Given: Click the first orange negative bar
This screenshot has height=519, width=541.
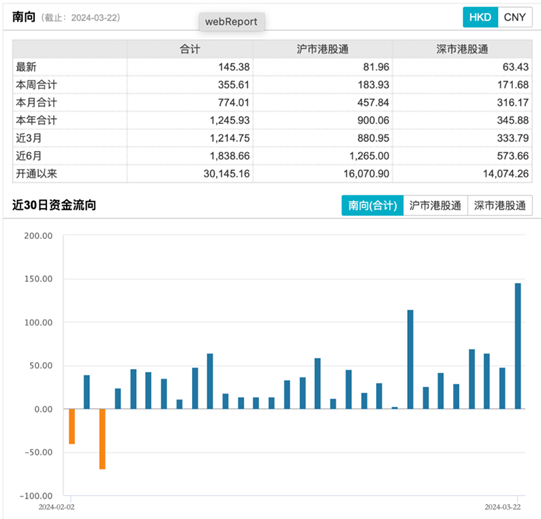Looking at the screenshot, I should pos(72,427).
